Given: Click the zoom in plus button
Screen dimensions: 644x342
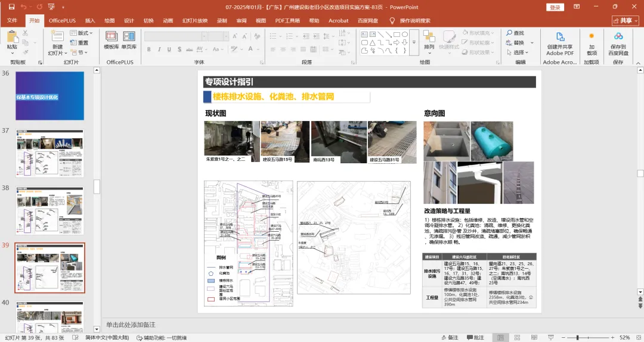Looking at the screenshot, I should [x=612, y=337].
